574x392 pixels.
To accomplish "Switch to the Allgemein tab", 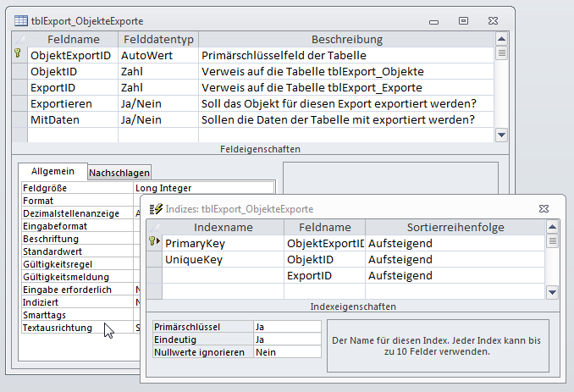I will click(52, 171).
